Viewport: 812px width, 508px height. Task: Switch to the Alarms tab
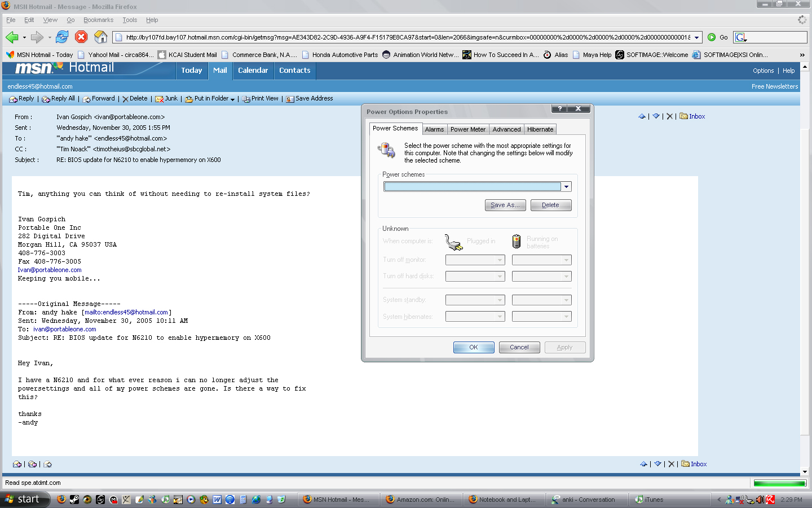[434, 129]
